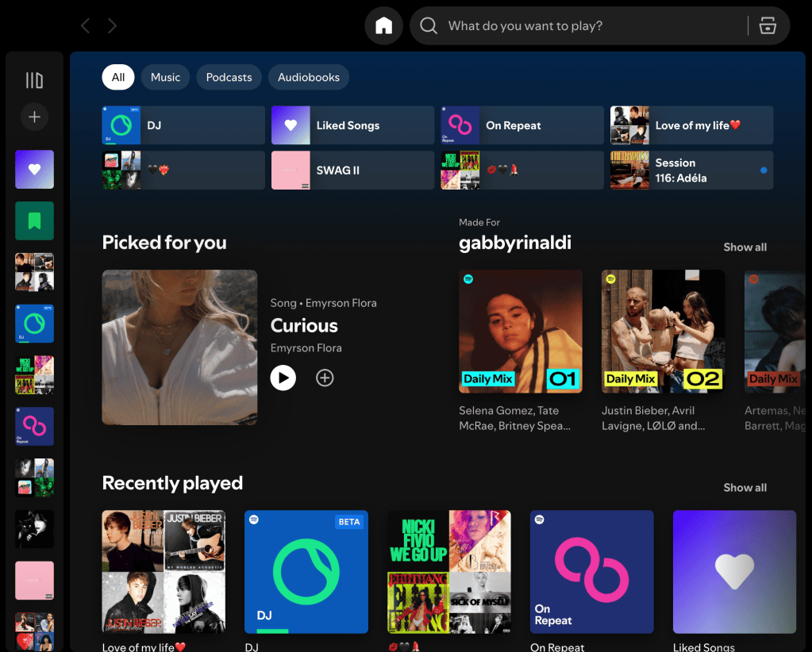The image size is (812, 652).
Task: Add Curious to Liked Songs
Action: click(x=325, y=378)
